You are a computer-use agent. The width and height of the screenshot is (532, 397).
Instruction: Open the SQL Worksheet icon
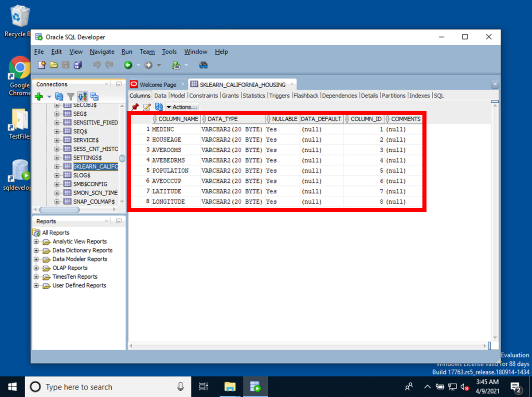(176, 65)
